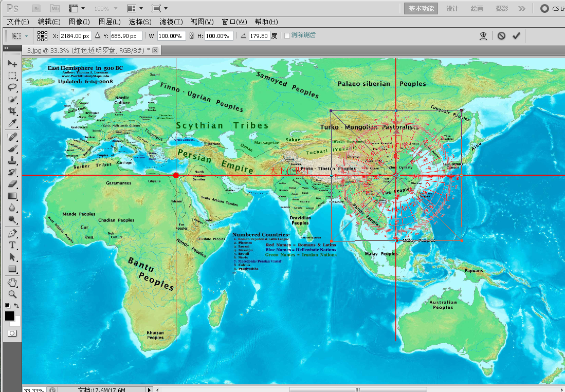Select the Crop tool
Image resolution: width=565 pixels, height=392 pixels.
click(12, 111)
